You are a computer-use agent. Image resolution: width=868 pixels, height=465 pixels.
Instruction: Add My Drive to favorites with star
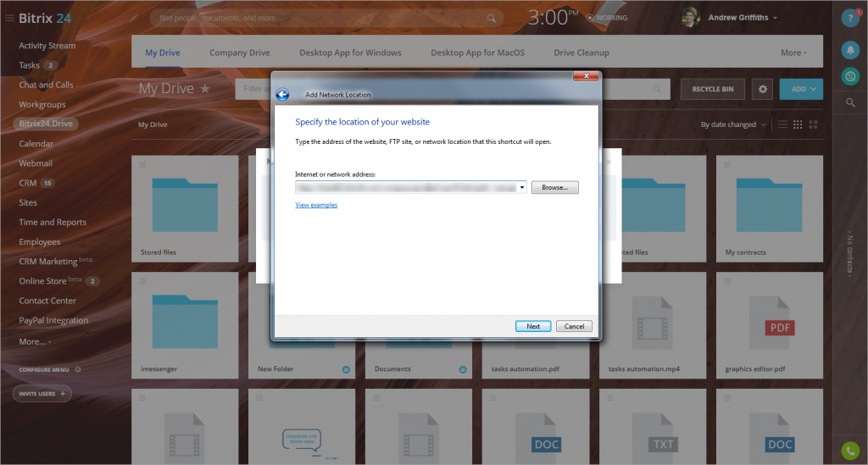click(x=205, y=88)
